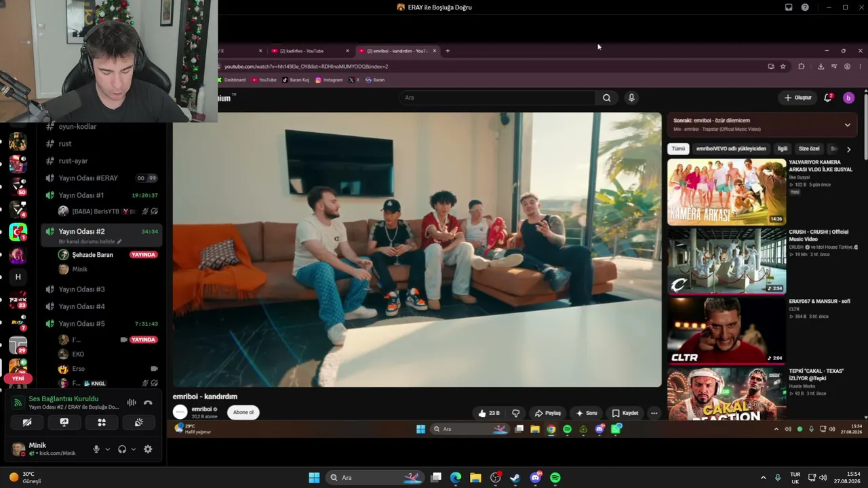868x488 pixels.
Task: Like the emriboi video
Action: point(489,413)
